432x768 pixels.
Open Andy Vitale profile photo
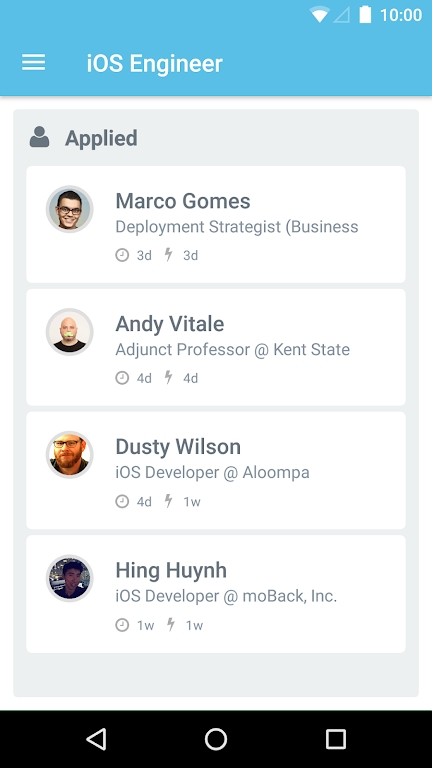[x=70, y=332]
